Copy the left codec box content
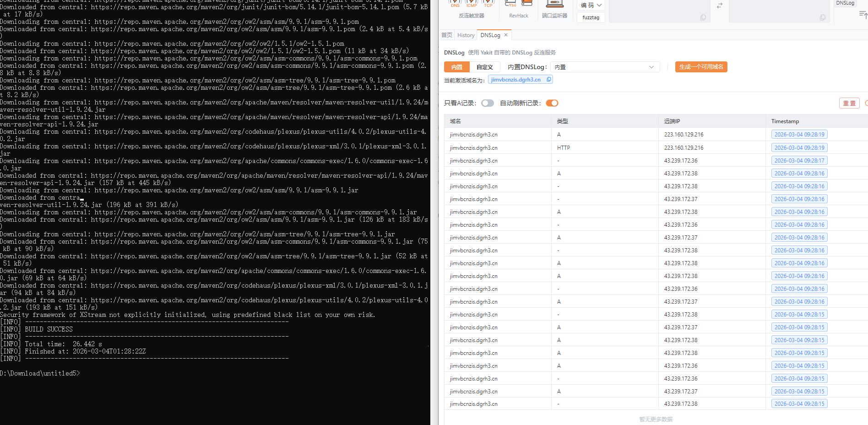The image size is (868, 425). pyautogui.click(x=703, y=17)
